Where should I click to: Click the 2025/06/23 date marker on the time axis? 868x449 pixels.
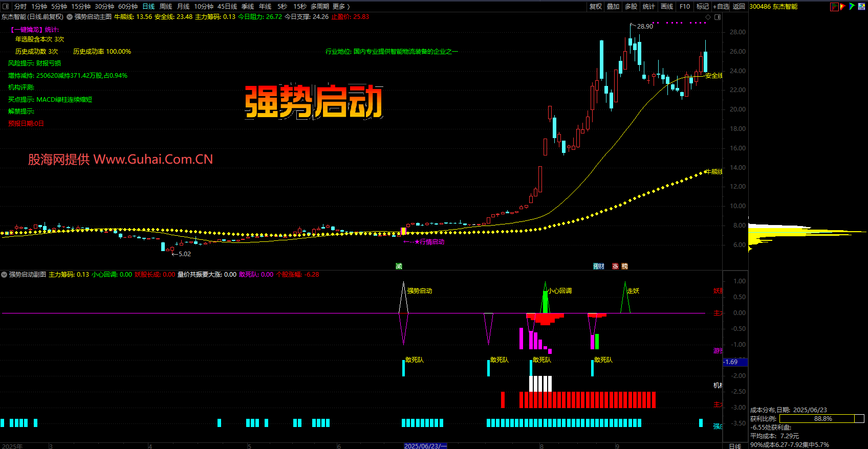(425, 446)
